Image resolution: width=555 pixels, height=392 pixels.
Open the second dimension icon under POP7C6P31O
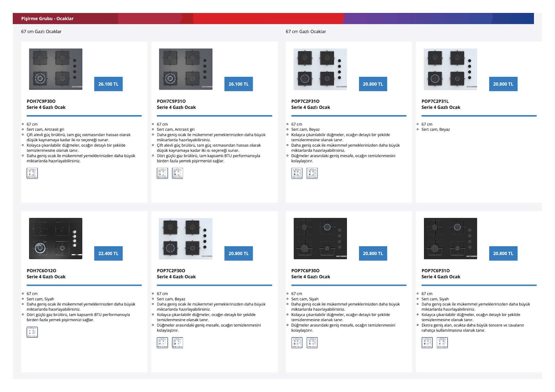[x=442, y=342]
